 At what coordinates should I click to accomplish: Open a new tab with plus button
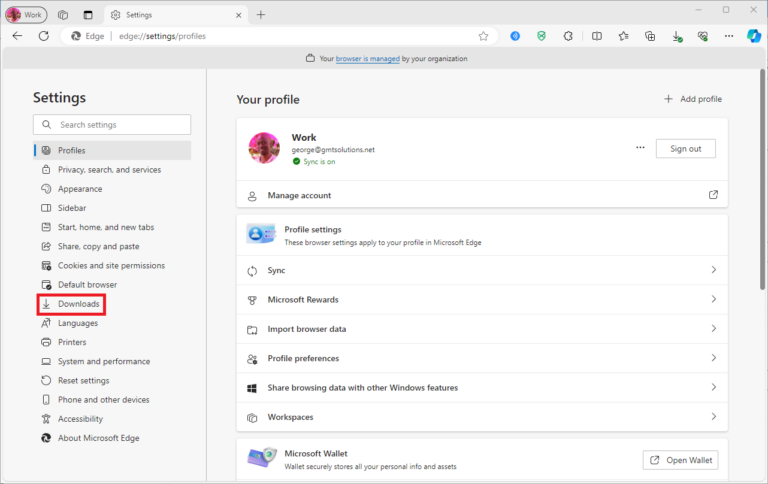tap(261, 15)
